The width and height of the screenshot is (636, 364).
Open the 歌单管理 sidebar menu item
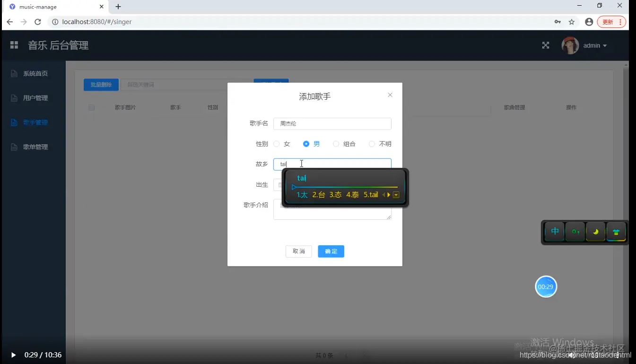pos(35,147)
